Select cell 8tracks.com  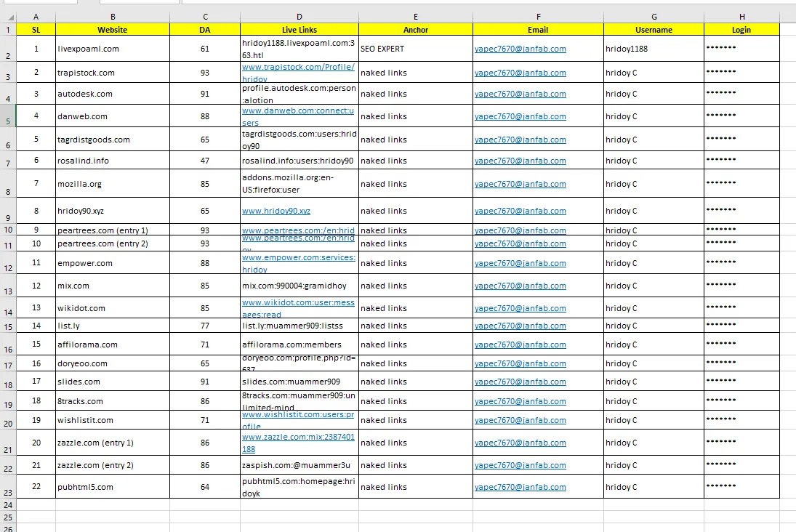[x=113, y=401]
